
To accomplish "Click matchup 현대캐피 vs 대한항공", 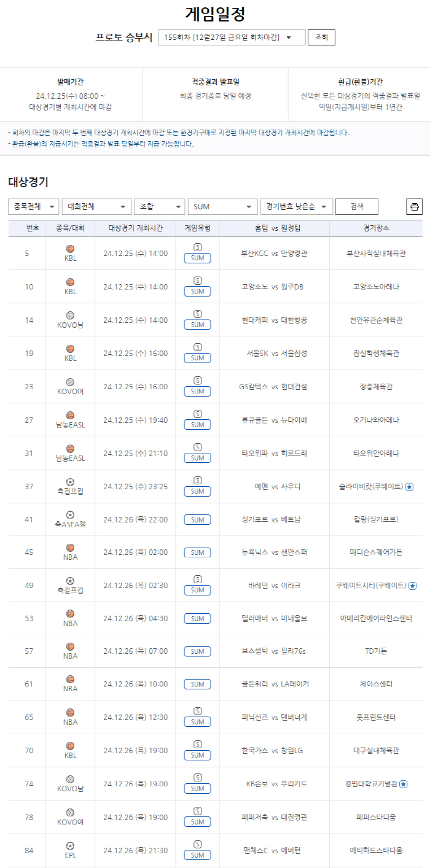I will click(275, 320).
